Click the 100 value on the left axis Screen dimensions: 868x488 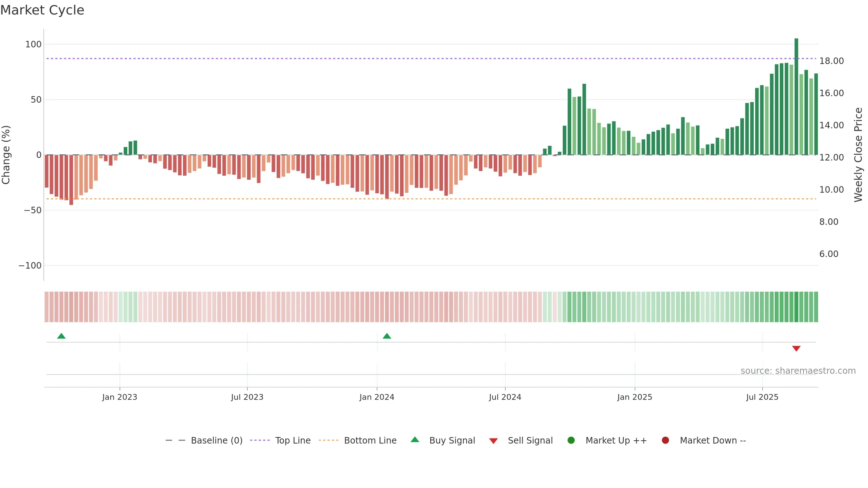click(x=33, y=44)
